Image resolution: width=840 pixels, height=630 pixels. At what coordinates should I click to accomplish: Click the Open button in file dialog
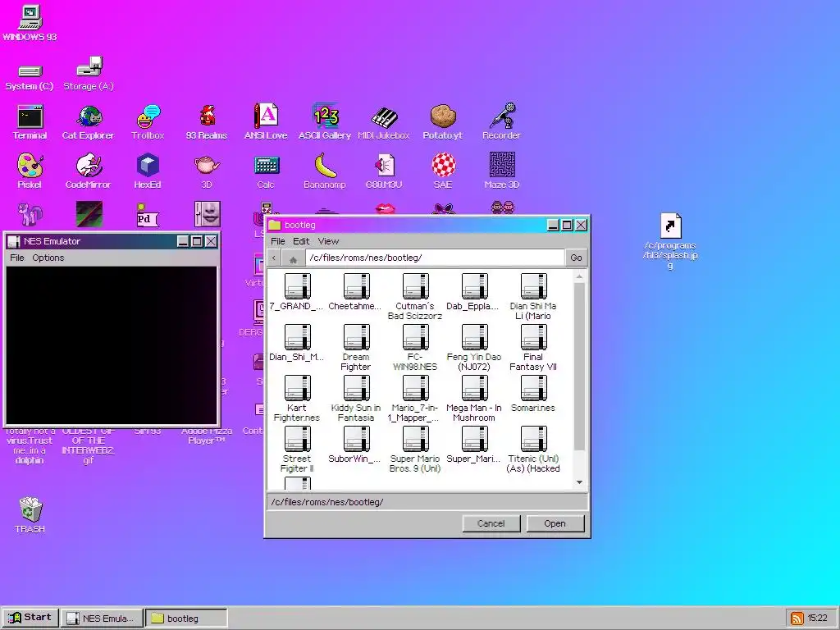point(555,523)
